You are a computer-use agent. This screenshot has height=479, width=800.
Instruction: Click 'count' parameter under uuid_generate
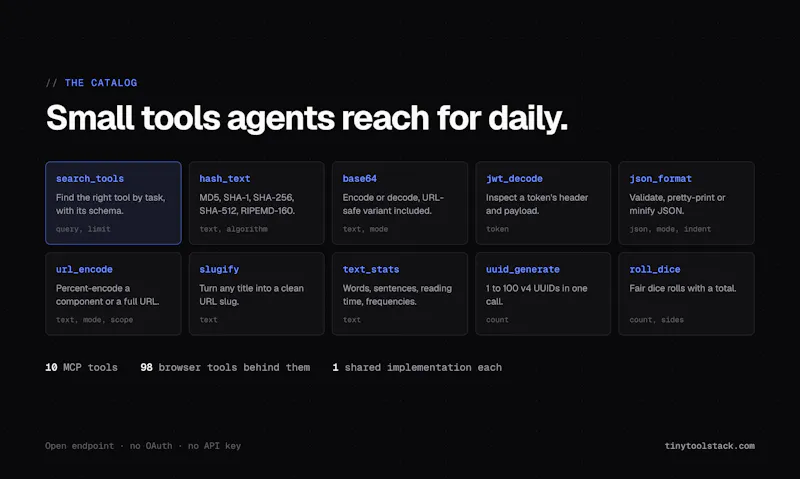(497, 320)
